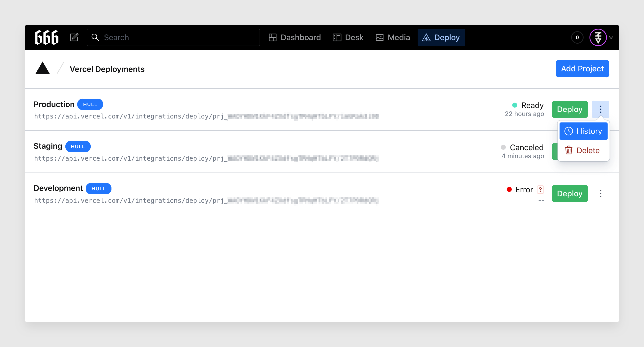Click the 666 studio logo

coord(47,37)
